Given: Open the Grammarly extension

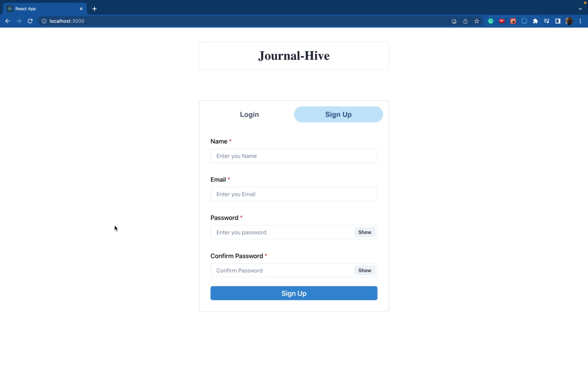Looking at the screenshot, I should pyautogui.click(x=491, y=21).
